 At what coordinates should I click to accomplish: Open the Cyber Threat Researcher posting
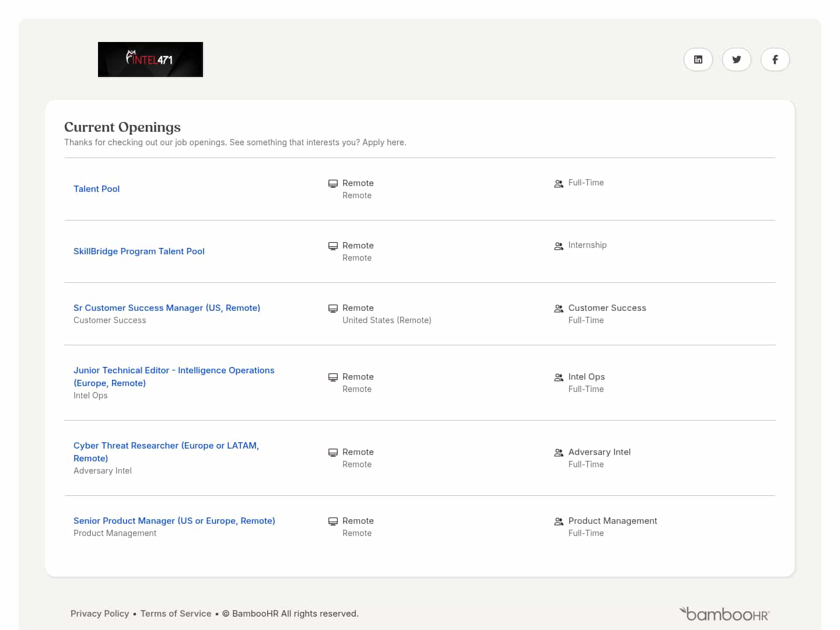166,452
